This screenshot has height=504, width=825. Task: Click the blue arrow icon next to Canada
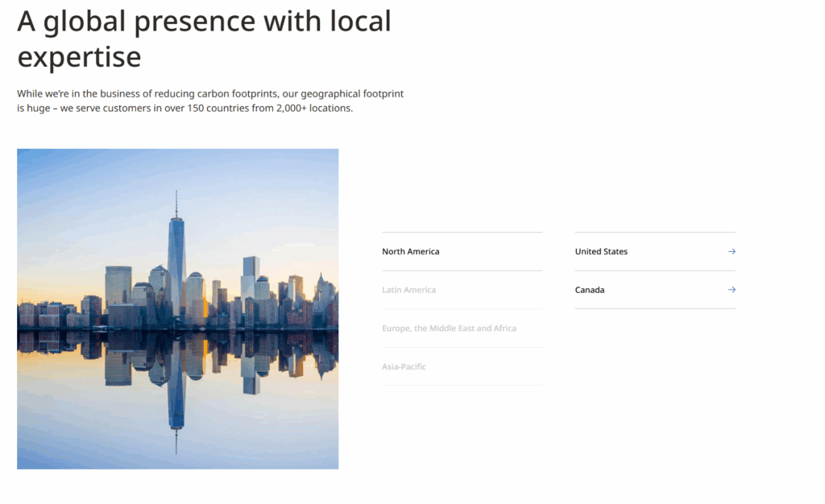(732, 290)
